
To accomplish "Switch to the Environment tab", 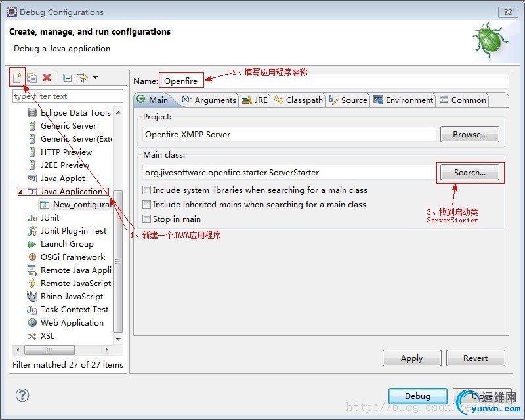I will click(403, 100).
